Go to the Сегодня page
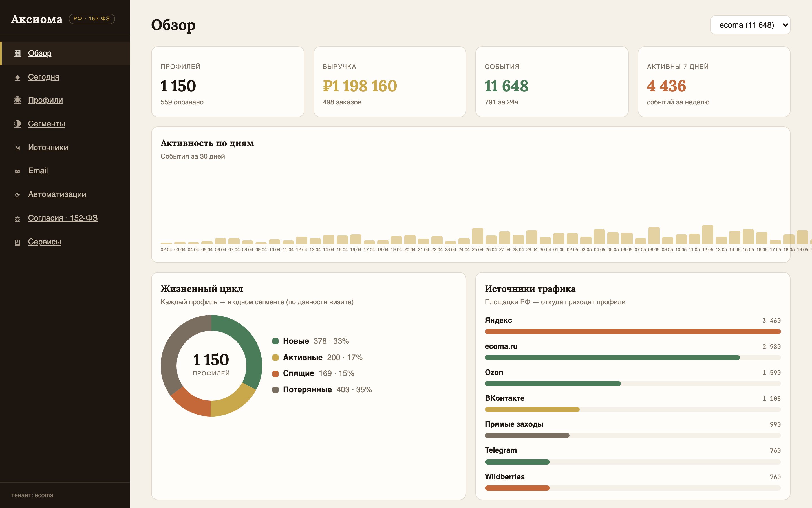Image resolution: width=812 pixels, height=508 pixels. (44, 77)
